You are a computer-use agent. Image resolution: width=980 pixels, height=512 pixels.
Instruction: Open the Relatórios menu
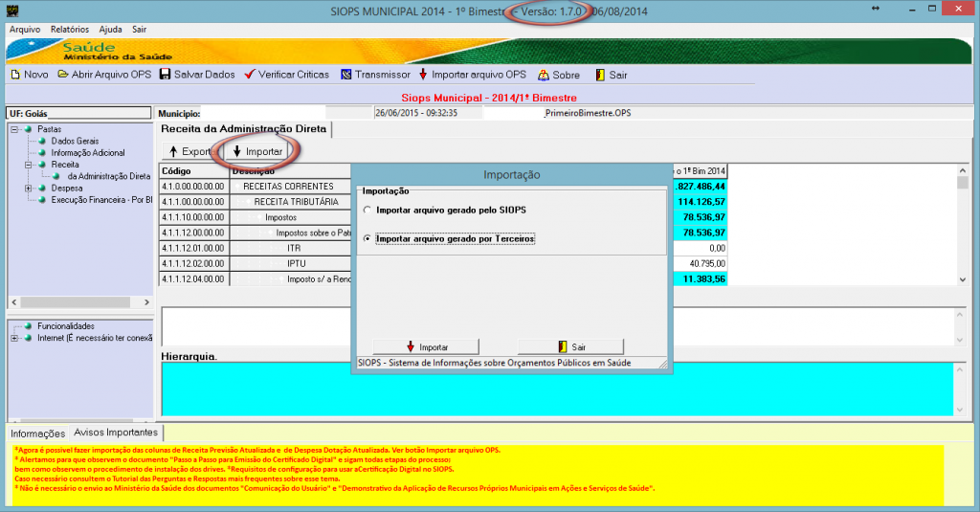pyautogui.click(x=69, y=30)
